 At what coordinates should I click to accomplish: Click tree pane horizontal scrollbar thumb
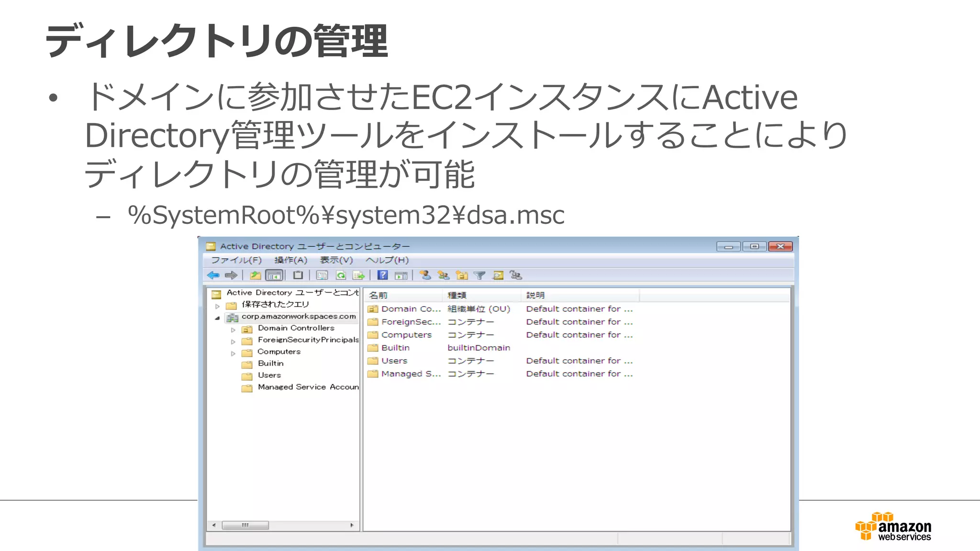click(x=245, y=525)
